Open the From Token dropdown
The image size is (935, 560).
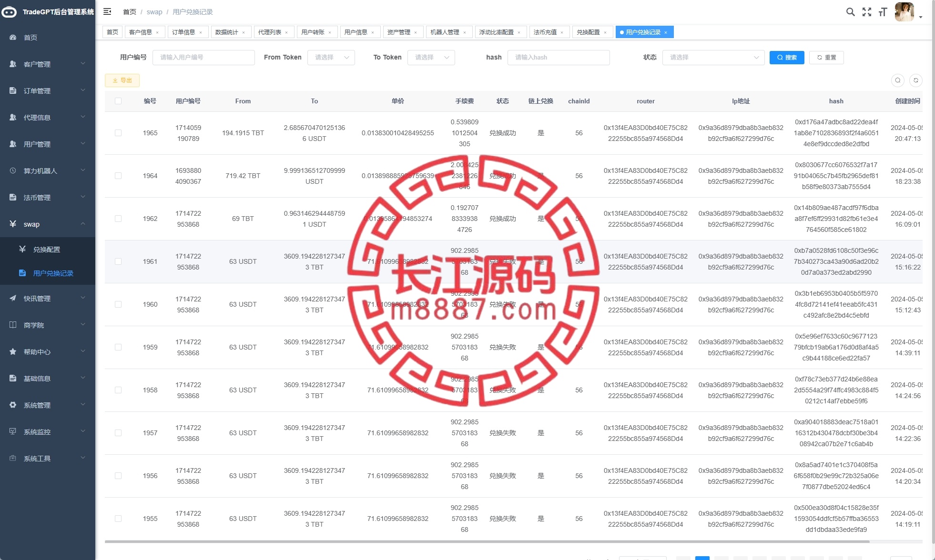pyautogui.click(x=331, y=57)
